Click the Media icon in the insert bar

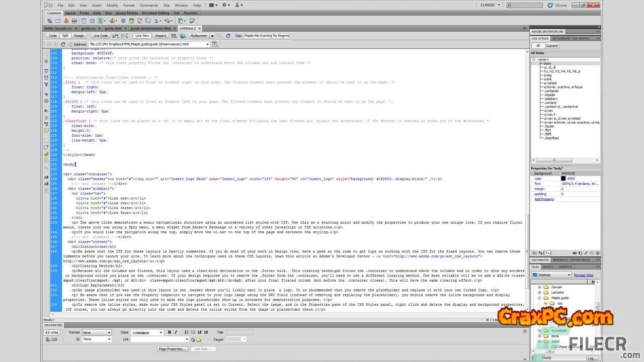coord(113,21)
